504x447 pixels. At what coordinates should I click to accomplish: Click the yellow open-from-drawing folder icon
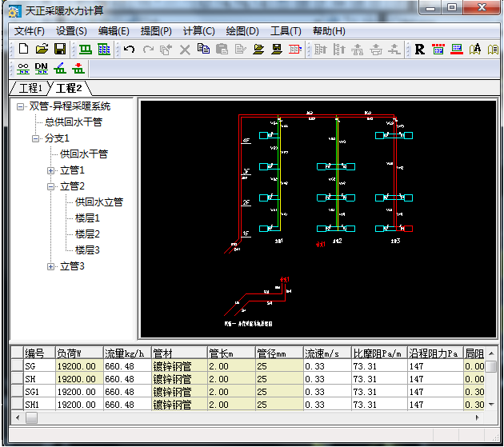coord(258,49)
